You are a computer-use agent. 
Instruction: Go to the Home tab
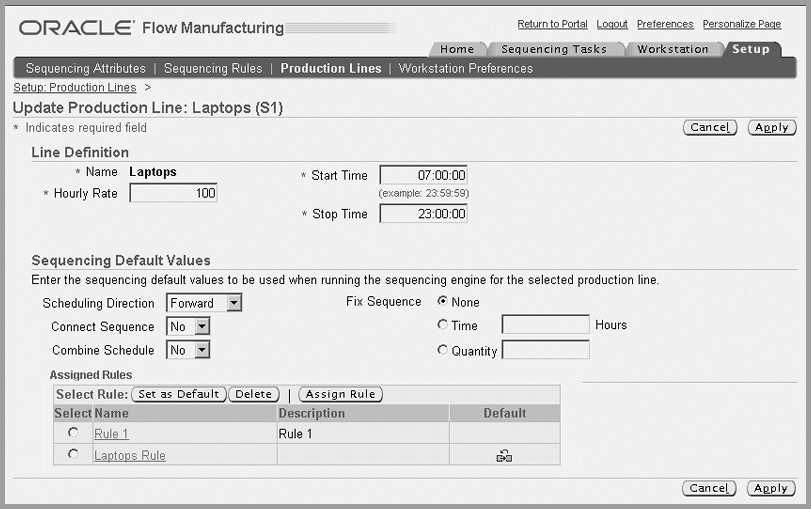point(457,49)
